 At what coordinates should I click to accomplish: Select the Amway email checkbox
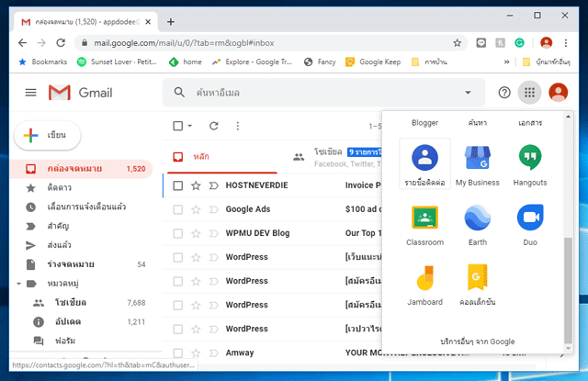[177, 353]
